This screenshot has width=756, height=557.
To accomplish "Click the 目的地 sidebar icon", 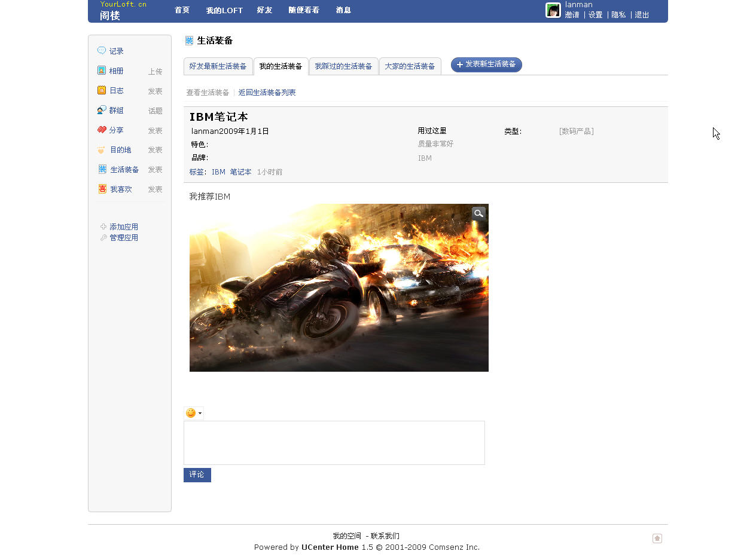I will [102, 149].
